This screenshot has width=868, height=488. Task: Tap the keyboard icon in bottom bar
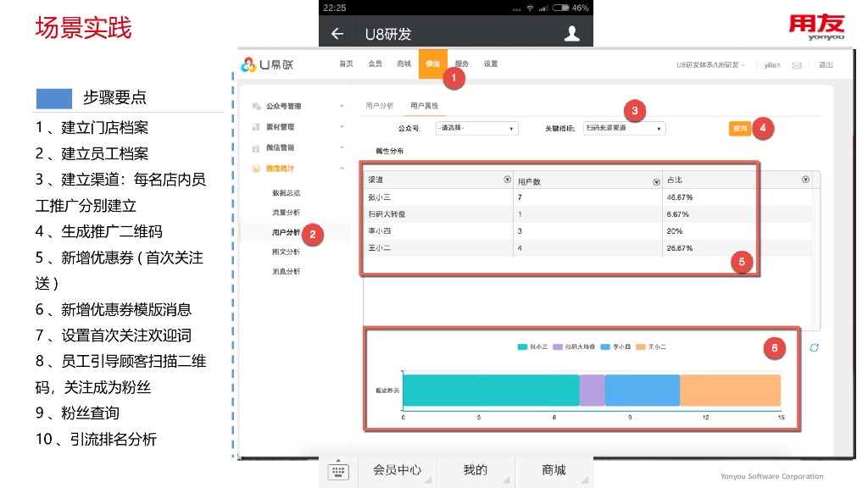click(338, 471)
